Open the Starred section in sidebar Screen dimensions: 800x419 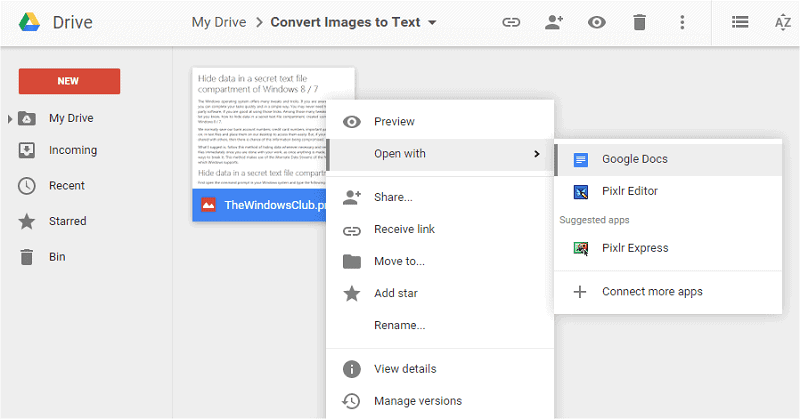point(67,221)
